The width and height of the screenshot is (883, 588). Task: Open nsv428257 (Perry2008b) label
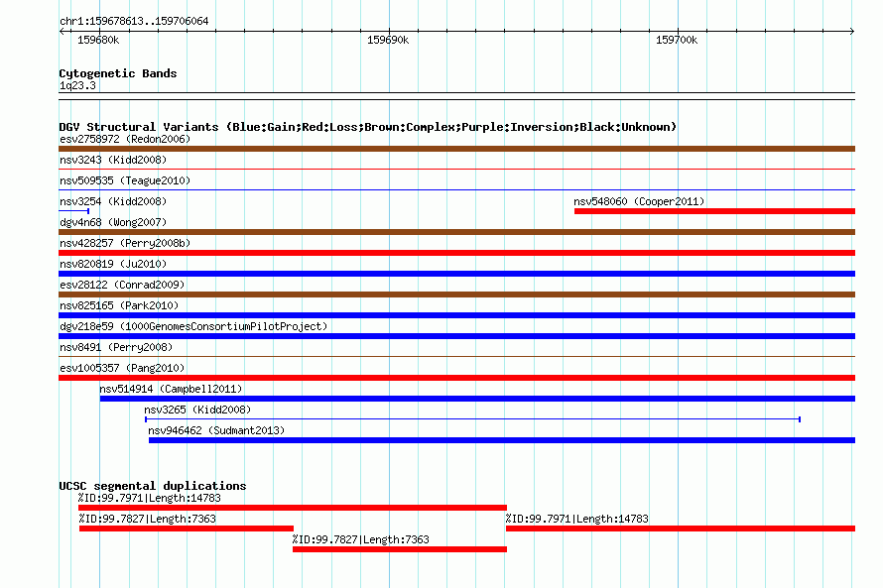pyautogui.click(x=125, y=243)
